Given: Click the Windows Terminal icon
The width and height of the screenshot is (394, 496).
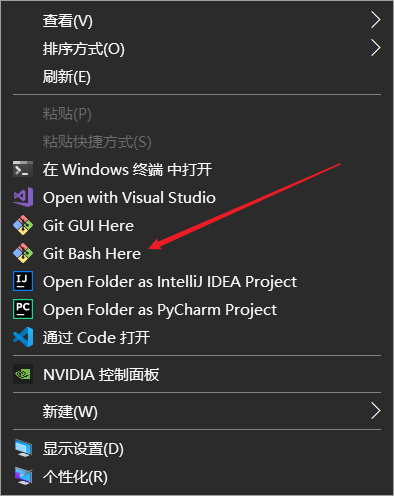Looking at the screenshot, I should [23, 169].
